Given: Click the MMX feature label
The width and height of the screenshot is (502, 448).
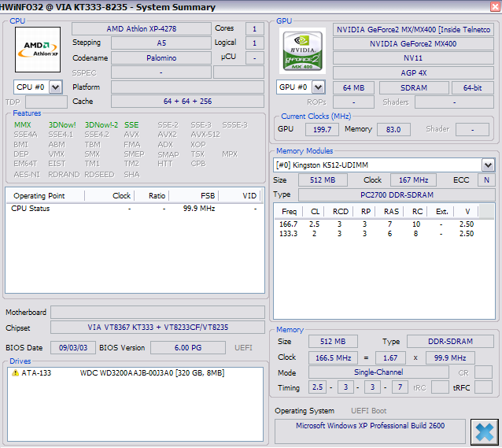Looking at the screenshot, I should (x=23, y=125).
